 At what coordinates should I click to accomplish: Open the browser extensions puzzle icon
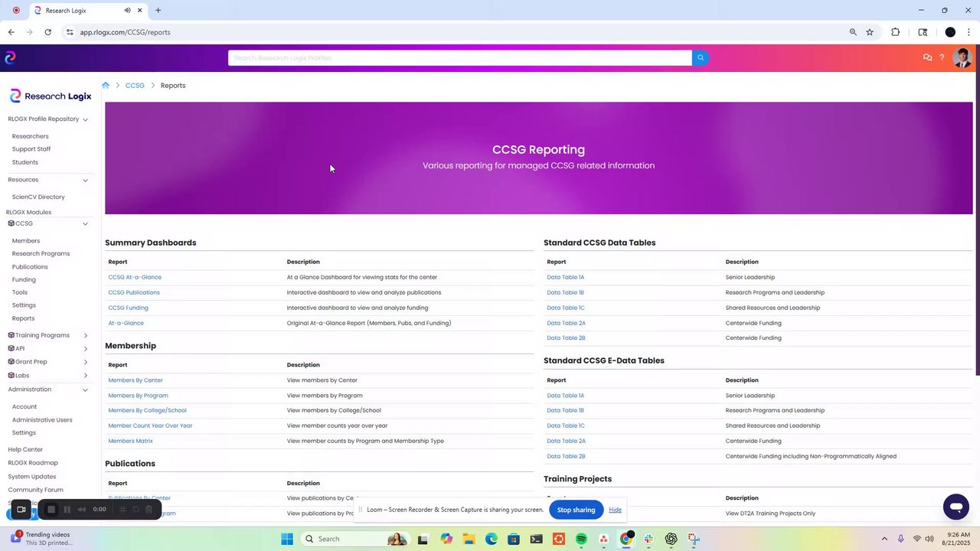pyautogui.click(x=895, y=32)
